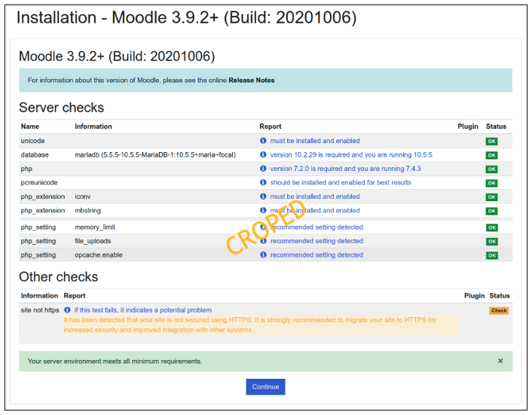The image size is (532, 415).
Task: Open file_uploads 'recommended setting detected' link
Action: (316, 241)
